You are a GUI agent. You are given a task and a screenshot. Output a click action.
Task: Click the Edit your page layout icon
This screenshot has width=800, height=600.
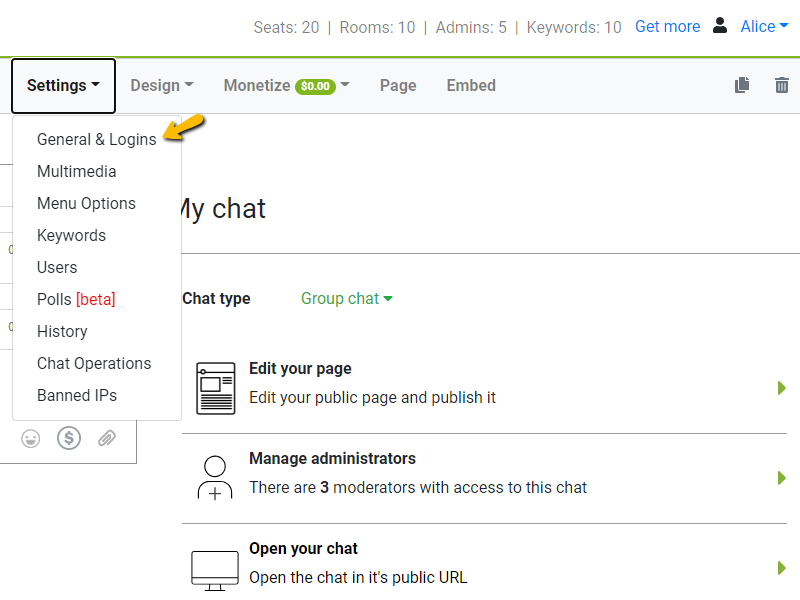(215, 388)
